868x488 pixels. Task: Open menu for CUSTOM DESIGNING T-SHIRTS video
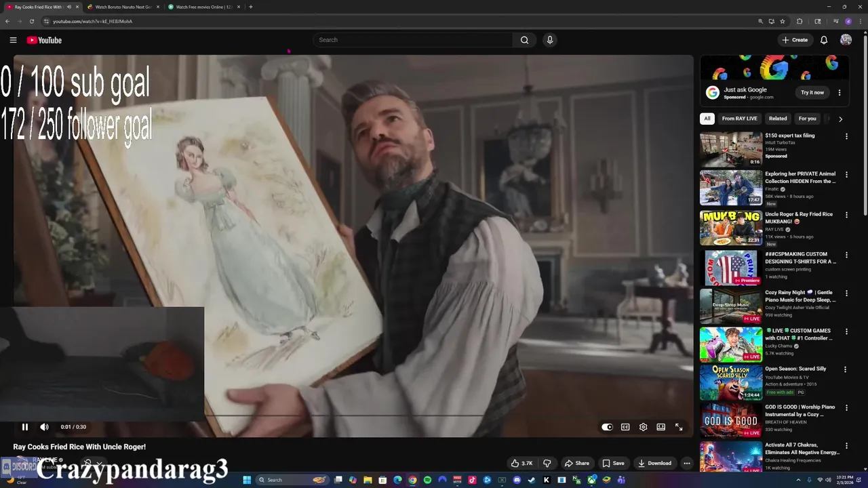coord(846,255)
